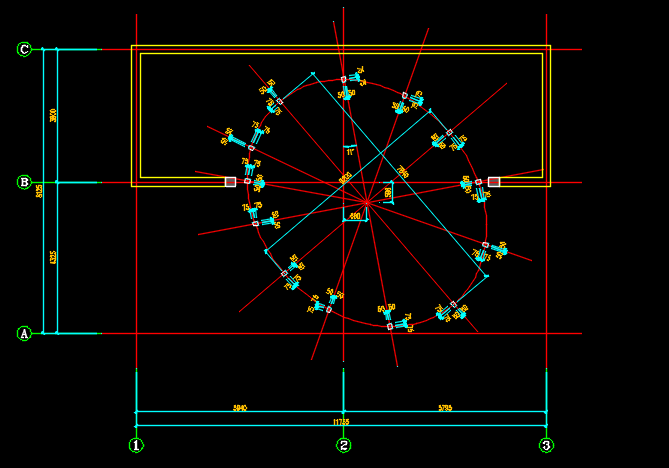Select left white column square on axis B

click(x=230, y=182)
